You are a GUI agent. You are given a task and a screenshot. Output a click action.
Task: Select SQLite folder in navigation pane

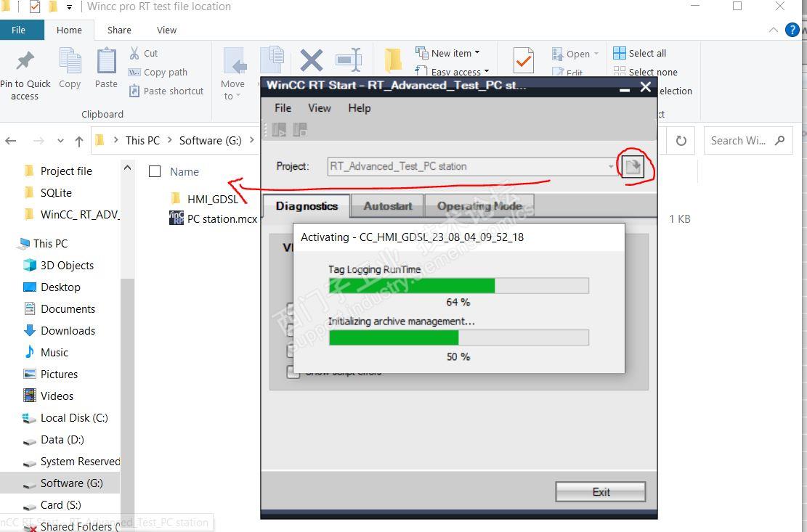(49, 193)
